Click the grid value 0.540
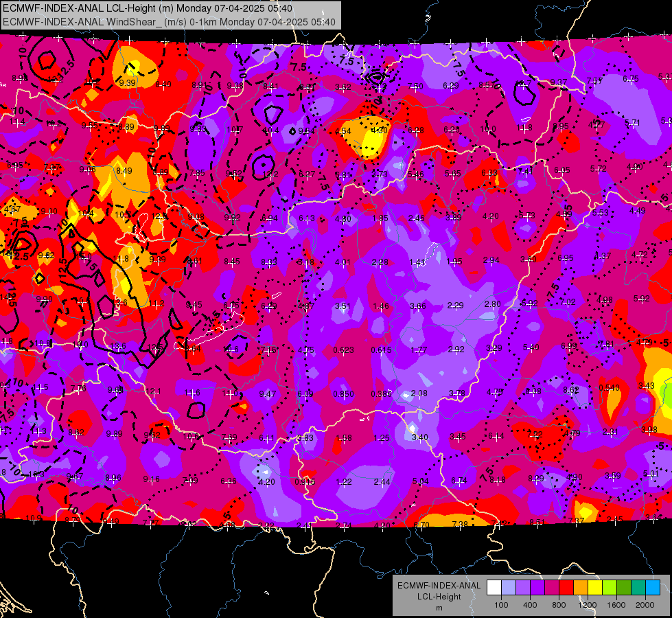Image resolution: width=672 pixels, height=618 pixels. pos(609,388)
